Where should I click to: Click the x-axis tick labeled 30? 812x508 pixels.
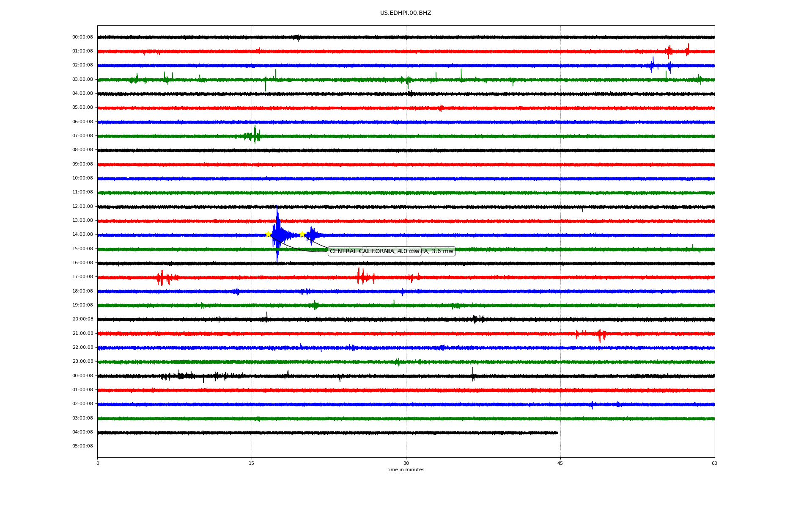tap(406, 463)
